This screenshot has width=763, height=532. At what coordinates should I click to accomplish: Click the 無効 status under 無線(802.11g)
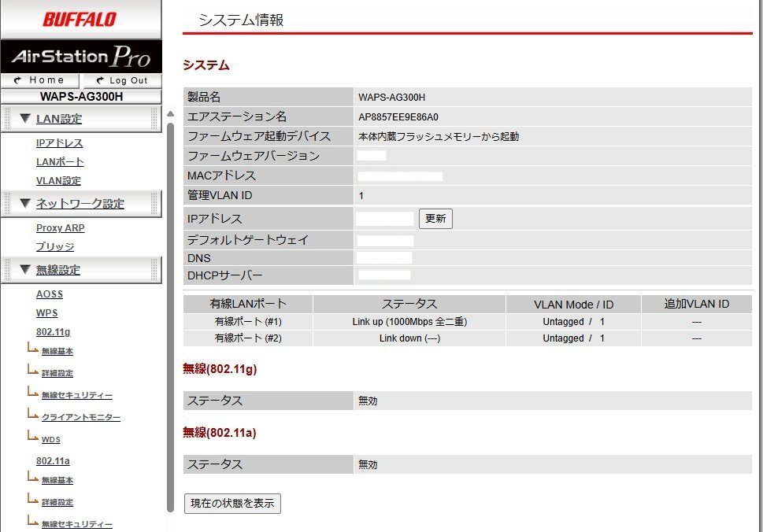click(368, 401)
